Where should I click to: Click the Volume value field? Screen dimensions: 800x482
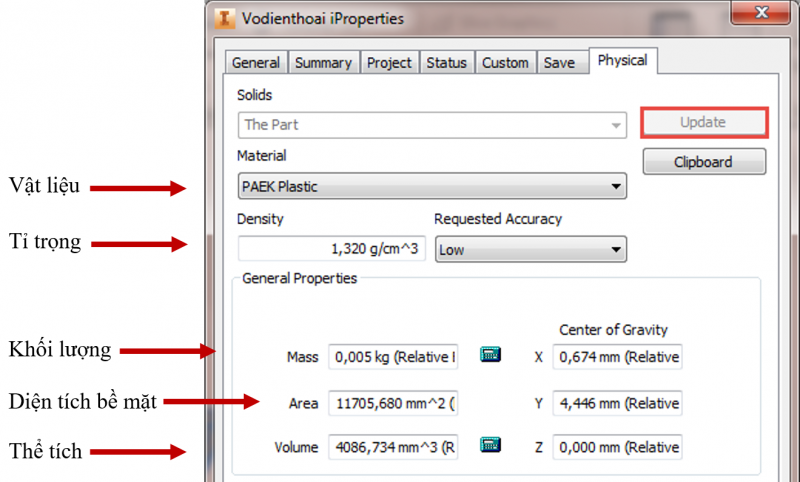coord(393,447)
